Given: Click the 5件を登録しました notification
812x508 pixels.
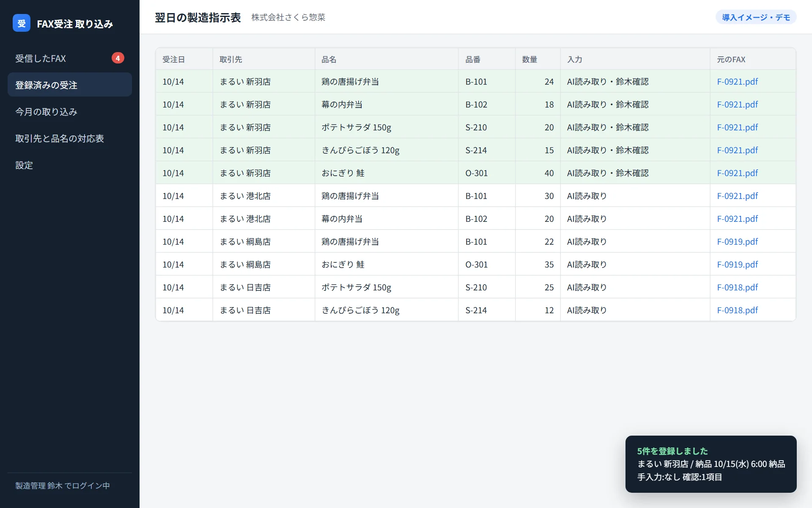Looking at the screenshot, I should (x=711, y=464).
